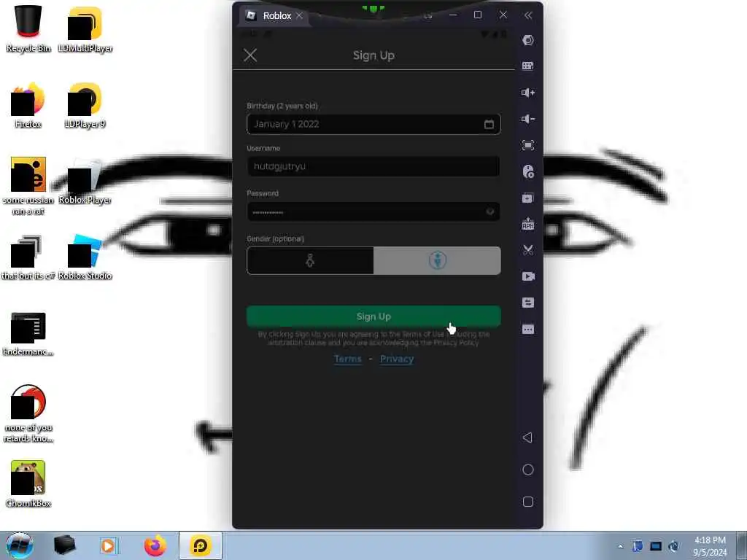Click the flag icon in system tray
This screenshot has width=747, height=560.
(638, 546)
